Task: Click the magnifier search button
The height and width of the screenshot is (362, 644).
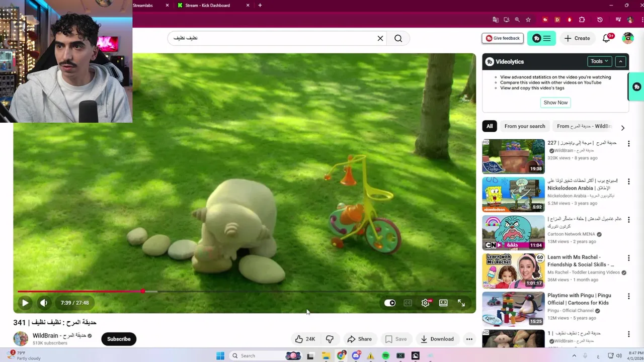Action: (398, 38)
